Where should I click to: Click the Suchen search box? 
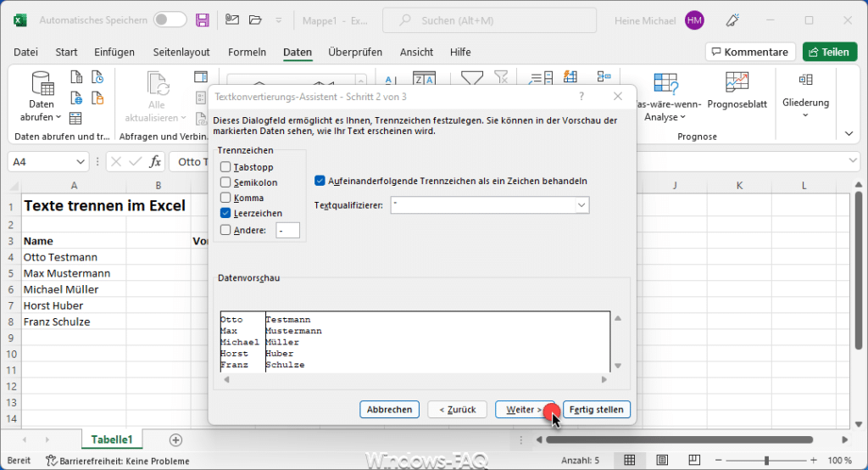(x=490, y=20)
